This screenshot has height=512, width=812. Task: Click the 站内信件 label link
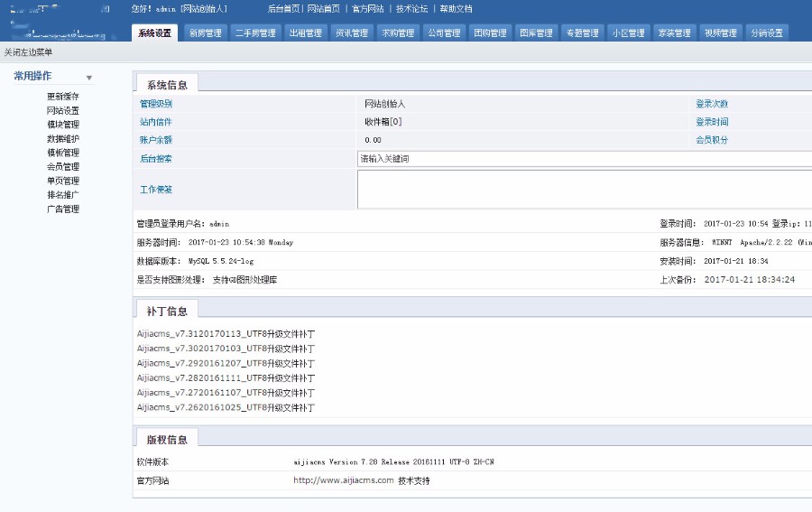[x=156, y=122]
